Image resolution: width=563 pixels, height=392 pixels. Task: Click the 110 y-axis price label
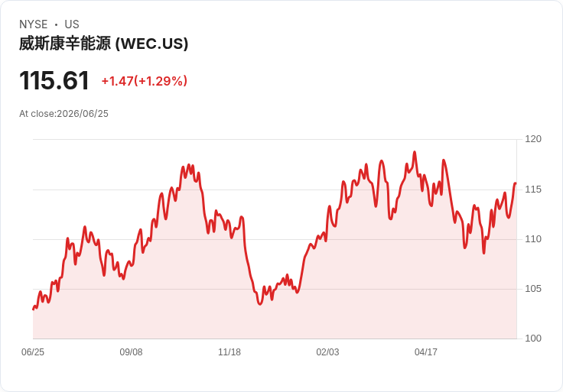533,239
